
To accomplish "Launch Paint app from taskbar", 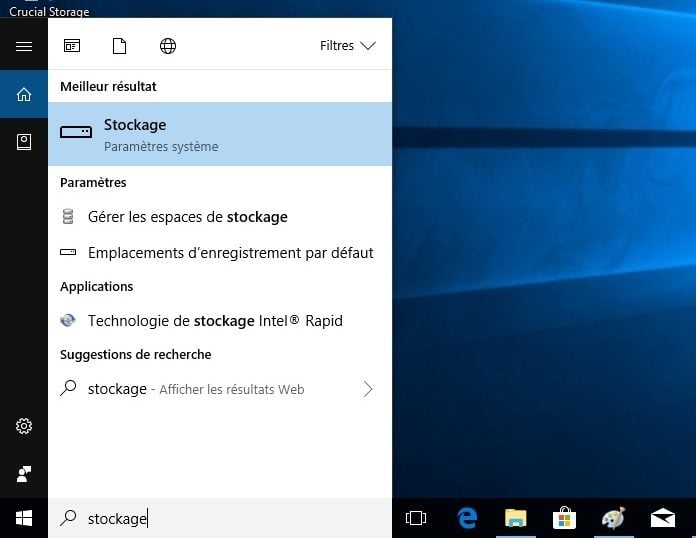I will click(x=613, y=518).
